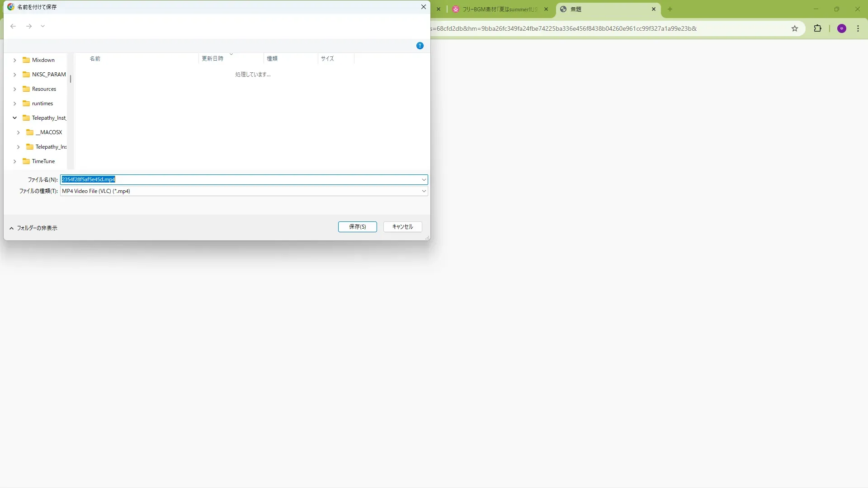Image resolution: width=868 pixels, height=488 pixels.
Task: Expand the Mixdown folder
Action: (14, 60)
